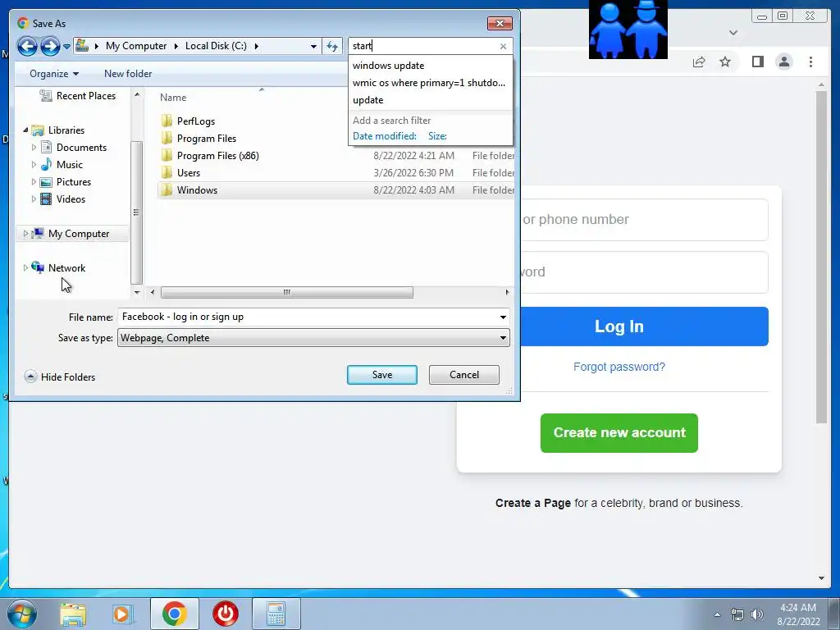This screenshot has width=840, height=630.
Task: Open Windows Media Player from taskbar
Action: (123, 614)
